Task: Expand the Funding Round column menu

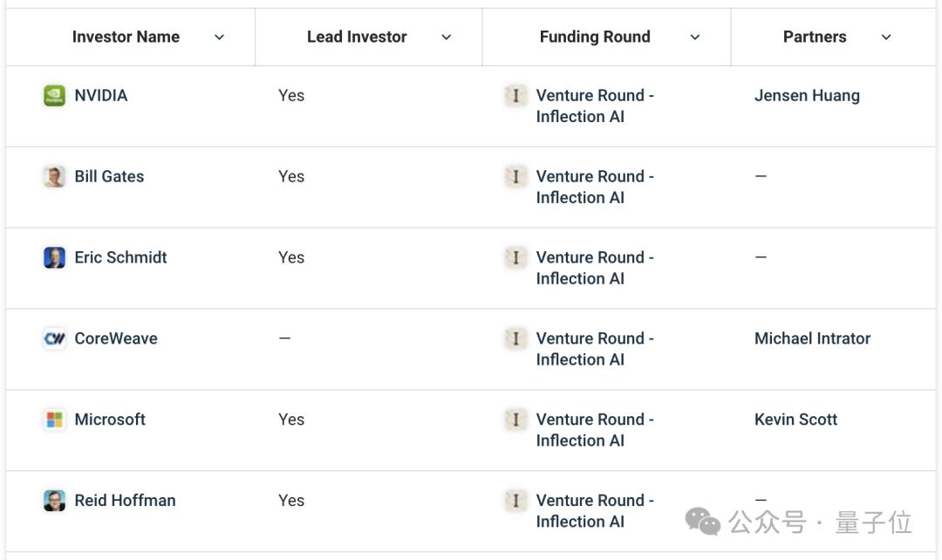Action: (695, 38)
